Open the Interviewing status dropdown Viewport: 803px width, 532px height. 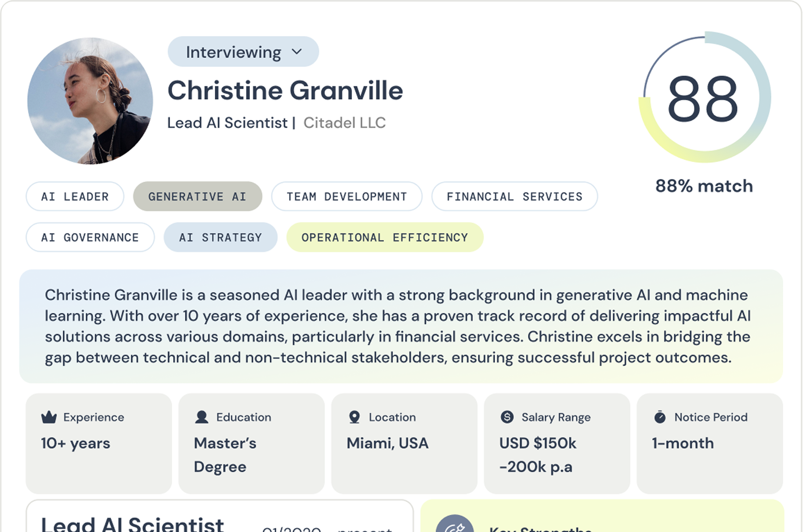[243, 52]
